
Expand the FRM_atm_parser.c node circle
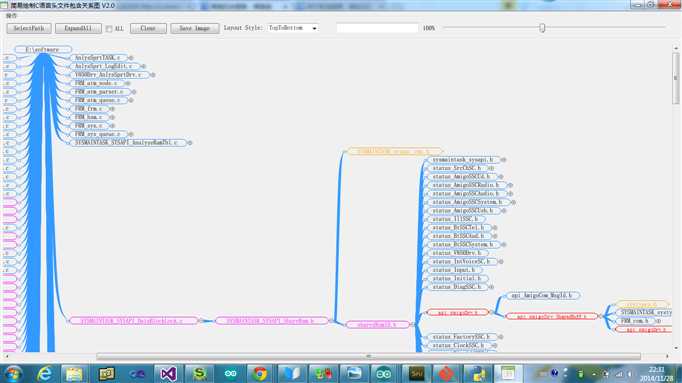[134, 92]
